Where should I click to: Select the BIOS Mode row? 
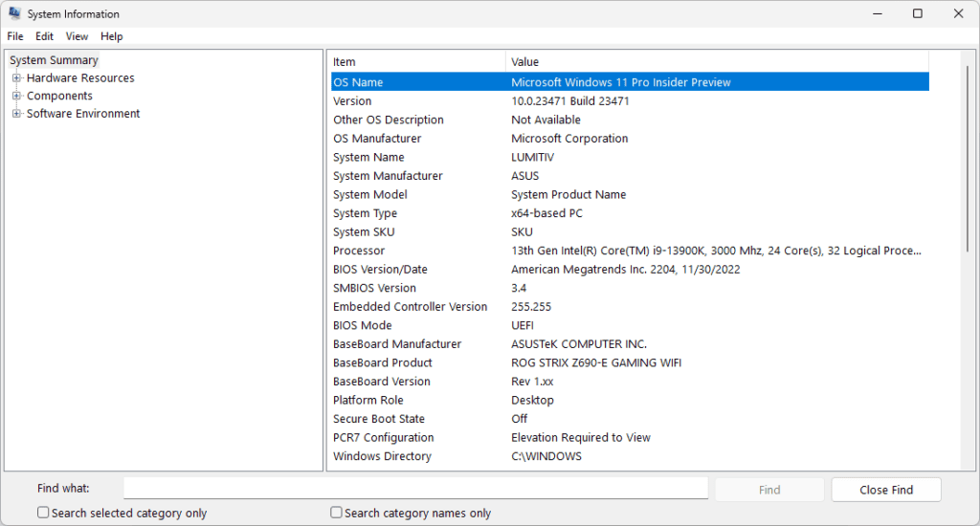click(x=630, y=325)
